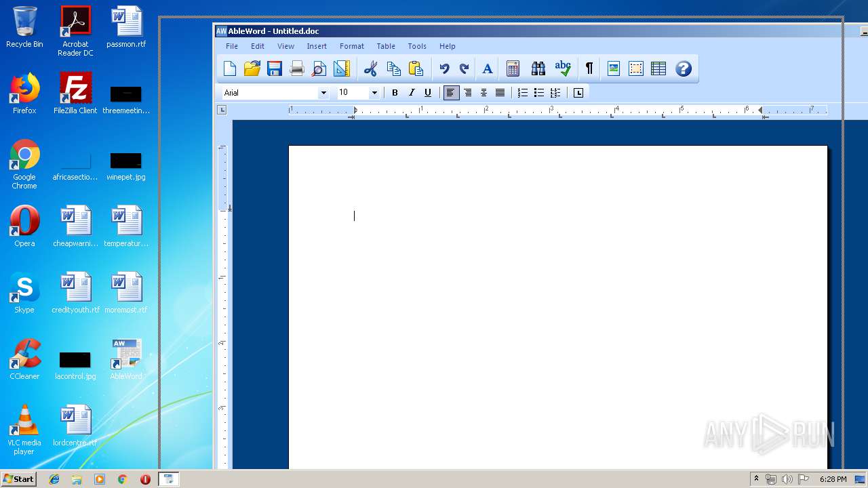Open Windows Explorer folder on taskbar

pos(77,479)
